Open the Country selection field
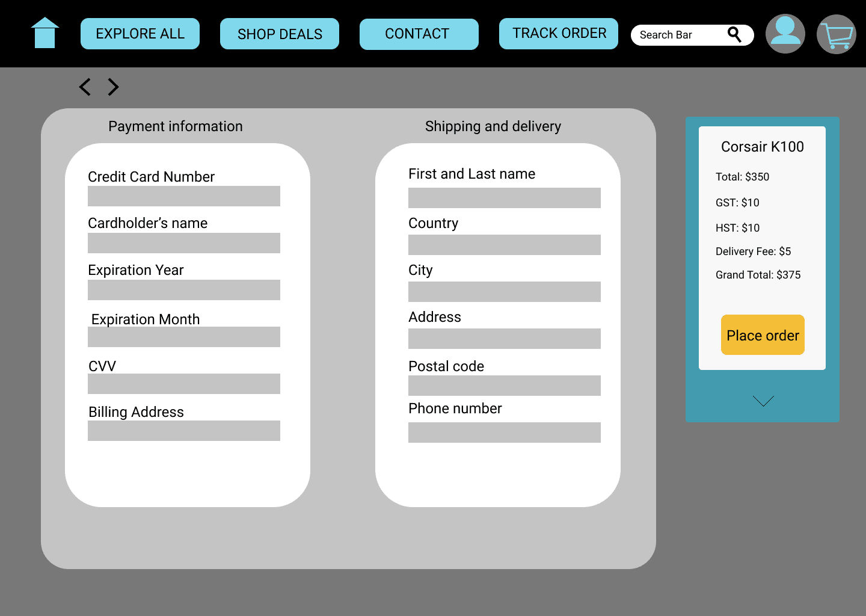 505,245
